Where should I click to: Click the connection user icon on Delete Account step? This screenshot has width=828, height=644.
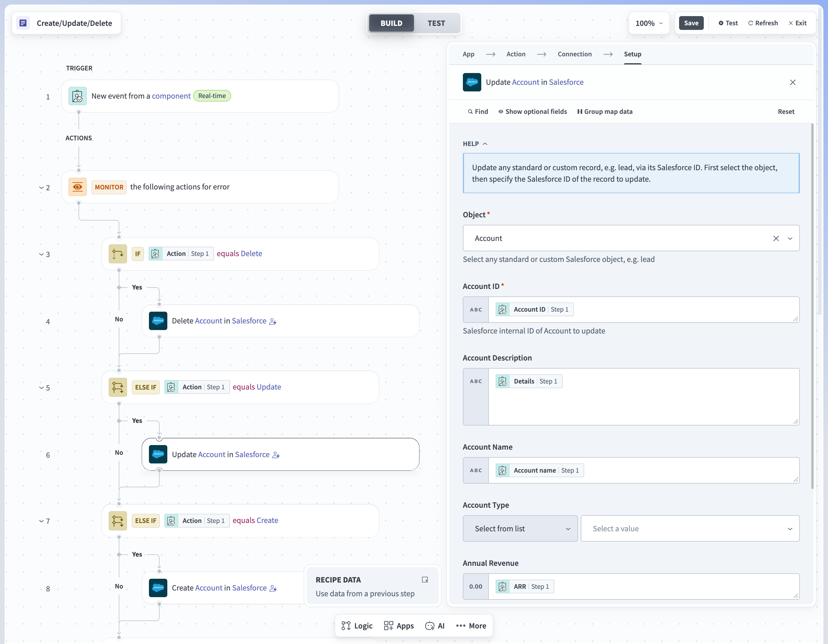coord(273,321)
